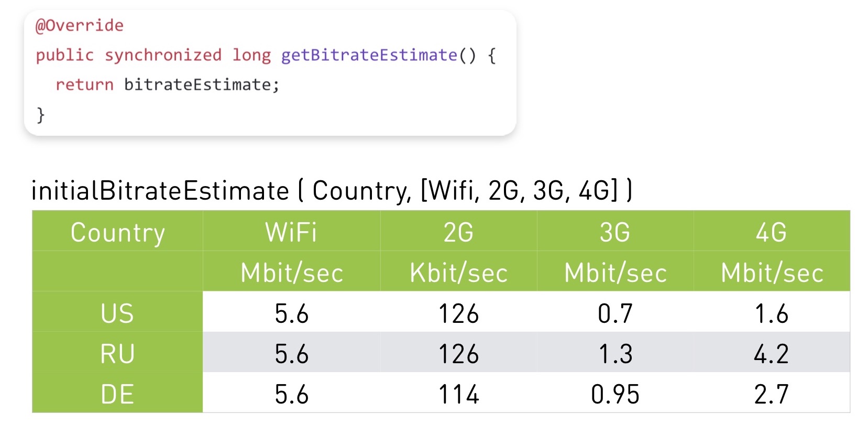Click the DE 2G value 114

[x=458, y=394]
